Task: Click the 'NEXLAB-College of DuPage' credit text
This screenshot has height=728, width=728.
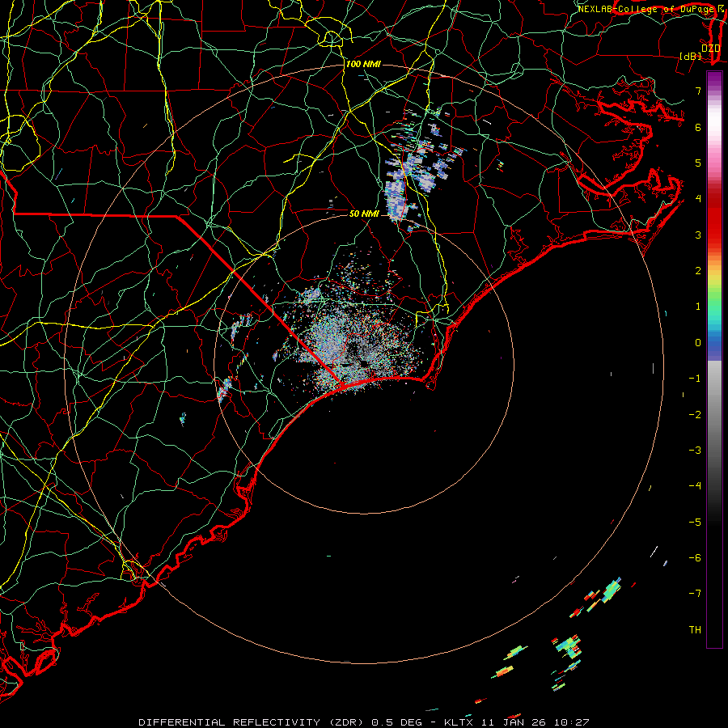Action: coord(645,9)
